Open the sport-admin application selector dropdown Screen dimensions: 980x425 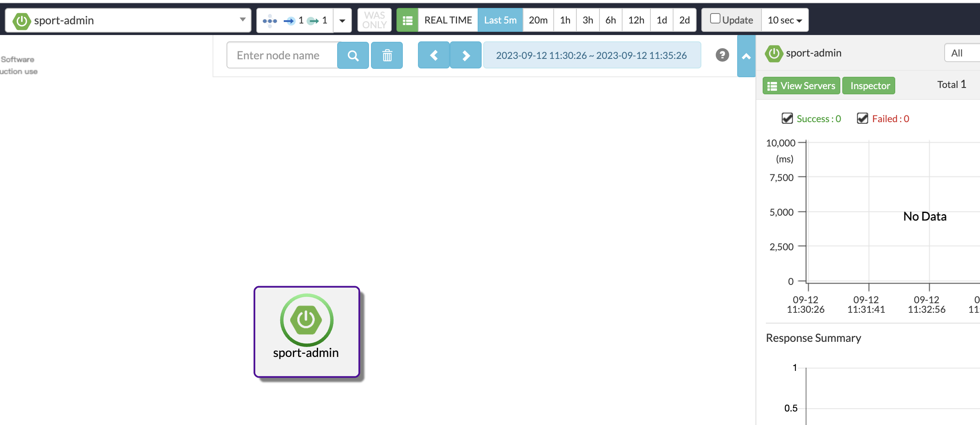tap(128, 20)
